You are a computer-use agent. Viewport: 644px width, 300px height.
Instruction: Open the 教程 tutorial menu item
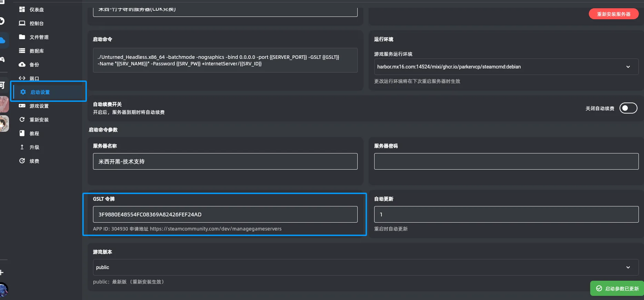coord(34,133)
